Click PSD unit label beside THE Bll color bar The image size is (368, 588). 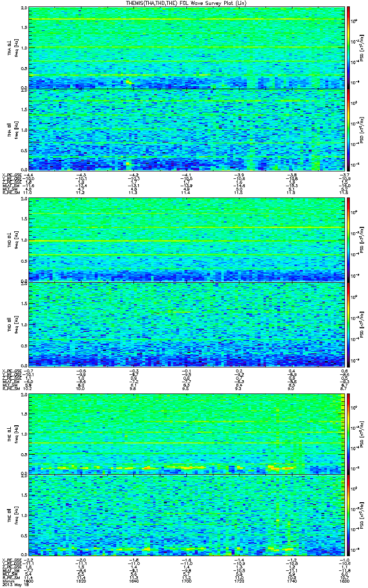361,516
